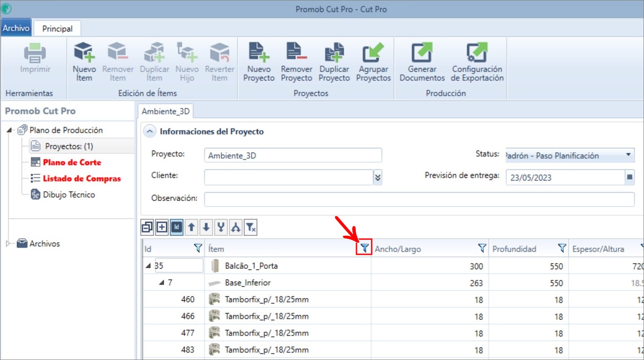Image resolution: width=644 pixels, height=360 pixels.
Task: Click Ancho/Largo value 263
Action: (x=477, y=283)
